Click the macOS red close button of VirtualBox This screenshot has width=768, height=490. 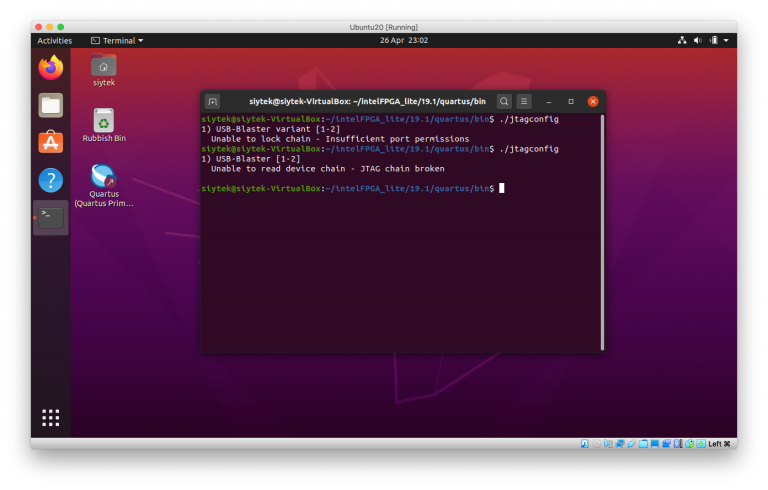pyautogui.click(x=39, y=27)
